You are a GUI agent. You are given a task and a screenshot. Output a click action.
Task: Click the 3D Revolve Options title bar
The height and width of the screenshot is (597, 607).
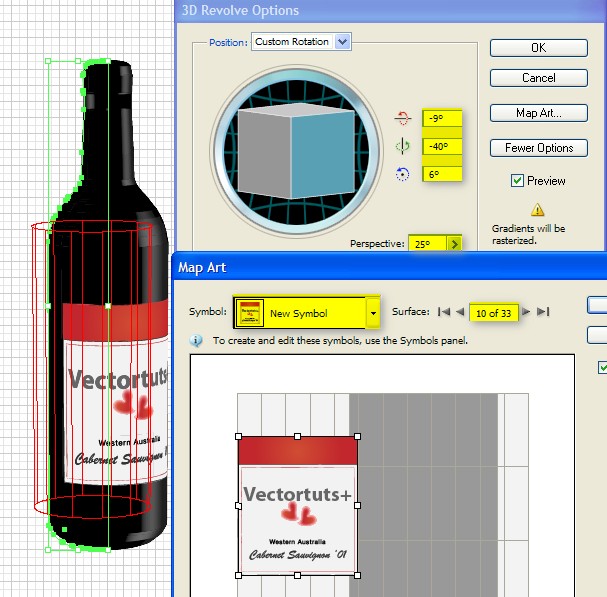click(390, 10)
